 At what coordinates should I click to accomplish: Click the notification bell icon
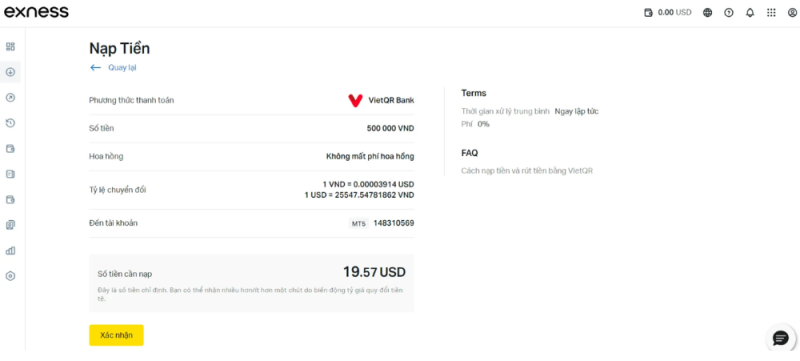pyautogui.click(x=749, y=13)
